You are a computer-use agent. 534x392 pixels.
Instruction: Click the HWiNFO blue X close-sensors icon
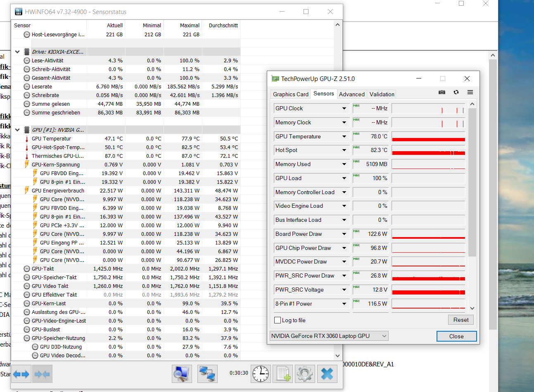tap(327, 374)
